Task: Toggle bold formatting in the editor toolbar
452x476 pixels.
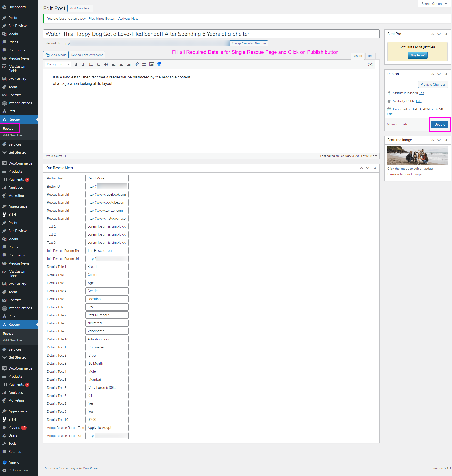Action: coord(76,64)
